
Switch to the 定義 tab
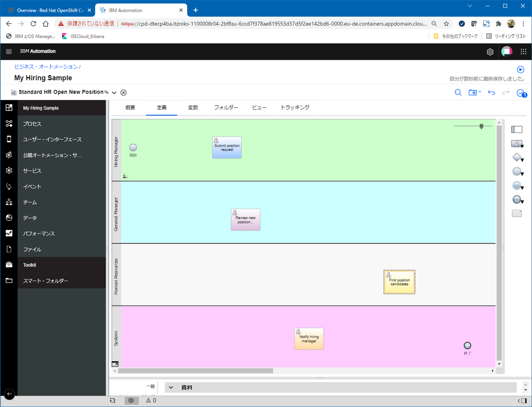click(161, 107)
